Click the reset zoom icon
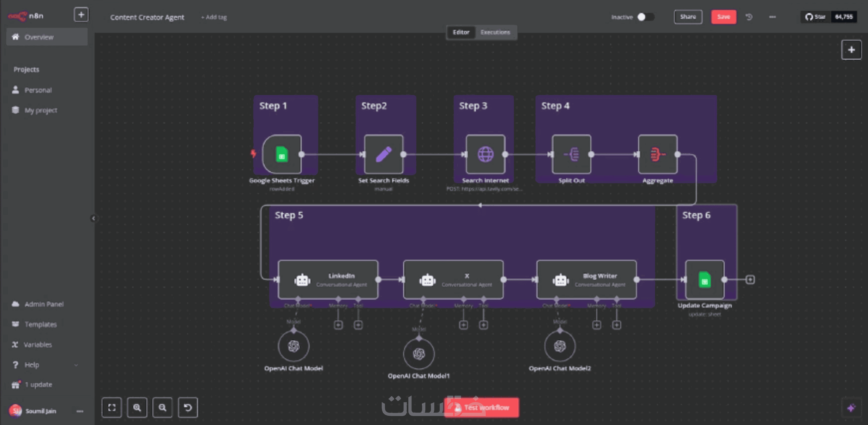 pos(188,407)
